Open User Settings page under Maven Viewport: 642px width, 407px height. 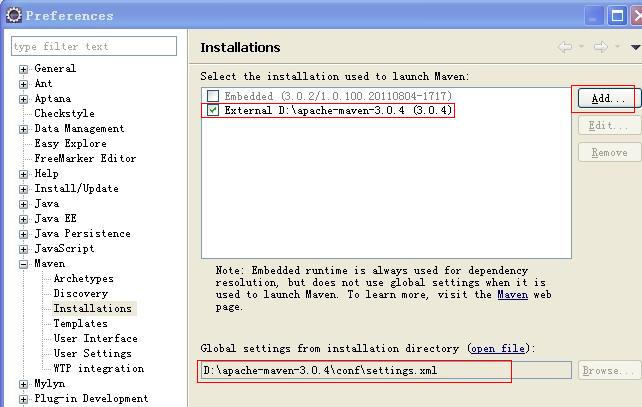[93, 353]
